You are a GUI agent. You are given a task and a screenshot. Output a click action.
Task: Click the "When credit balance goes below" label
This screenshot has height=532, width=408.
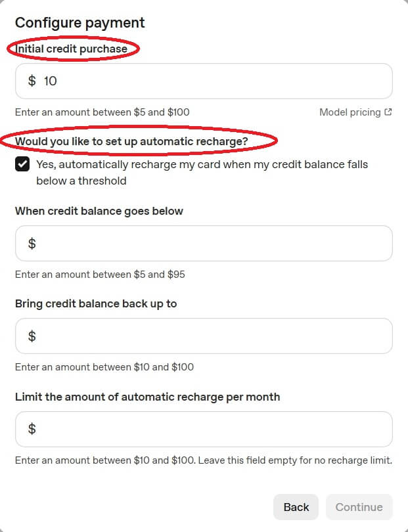pyautogui.click(x=99, y=211)
